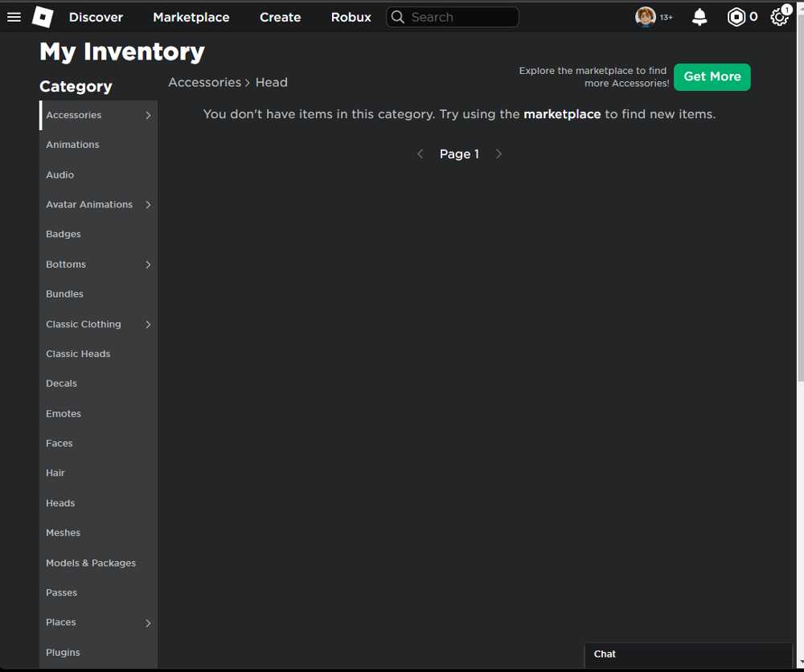
Task: Click the green Get More button
Action: coord(712,77)
